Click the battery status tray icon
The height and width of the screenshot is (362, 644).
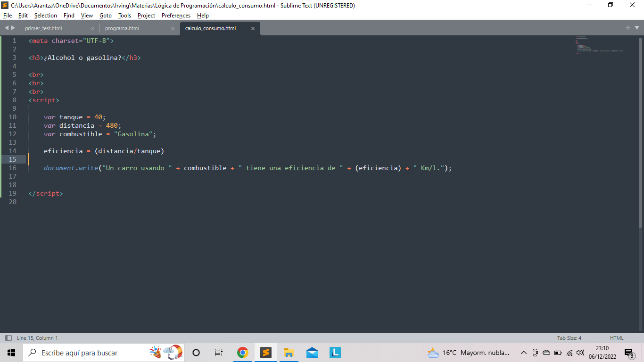(x=558, y=353)
